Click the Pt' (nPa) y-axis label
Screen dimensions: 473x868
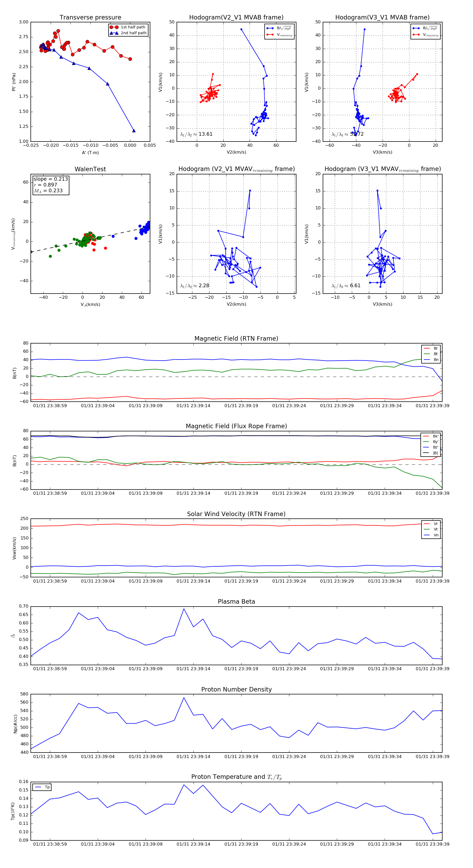(x=14, y=82)
